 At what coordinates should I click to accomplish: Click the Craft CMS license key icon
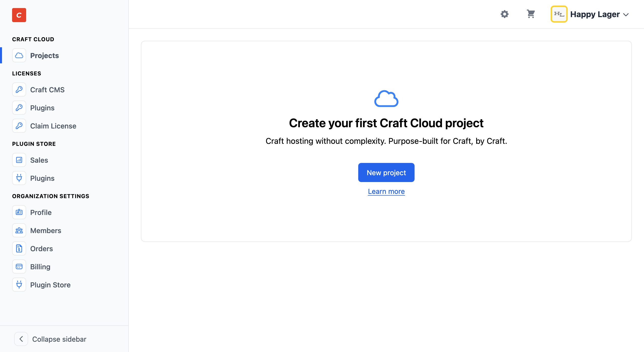(x=19, y=90)
